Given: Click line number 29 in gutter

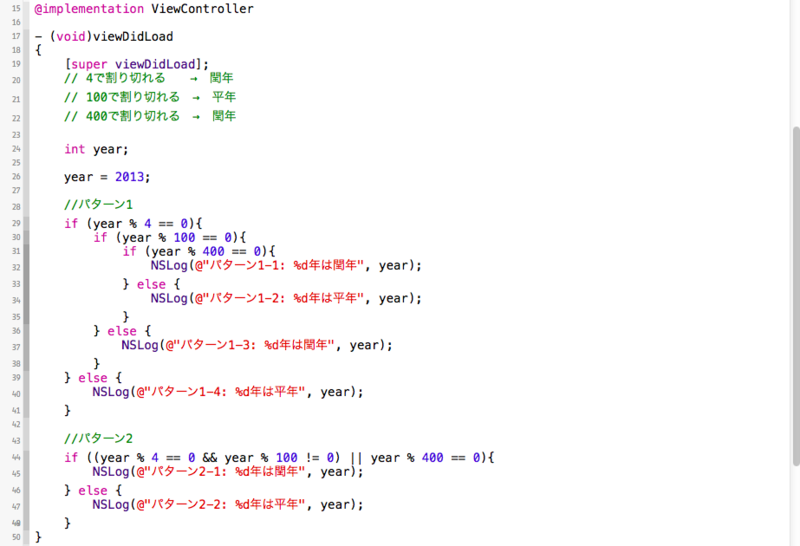Looking at the screenshot, I should point(16,224).
